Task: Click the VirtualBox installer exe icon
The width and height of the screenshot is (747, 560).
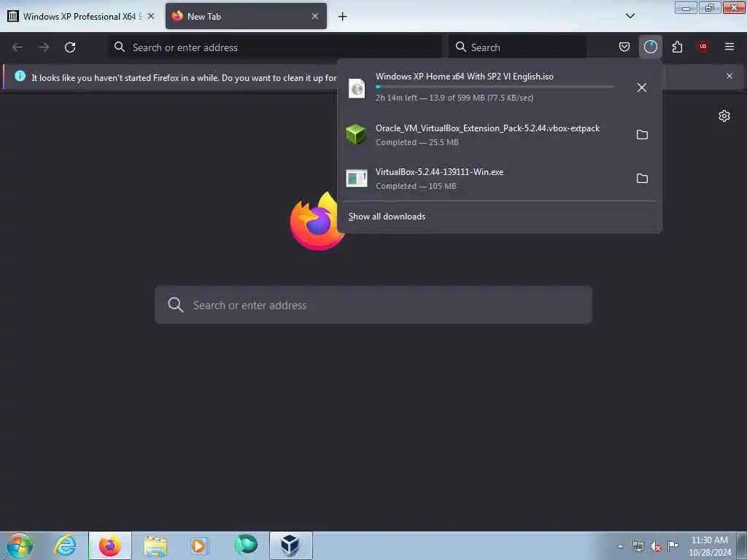Action: coord(356,179)
